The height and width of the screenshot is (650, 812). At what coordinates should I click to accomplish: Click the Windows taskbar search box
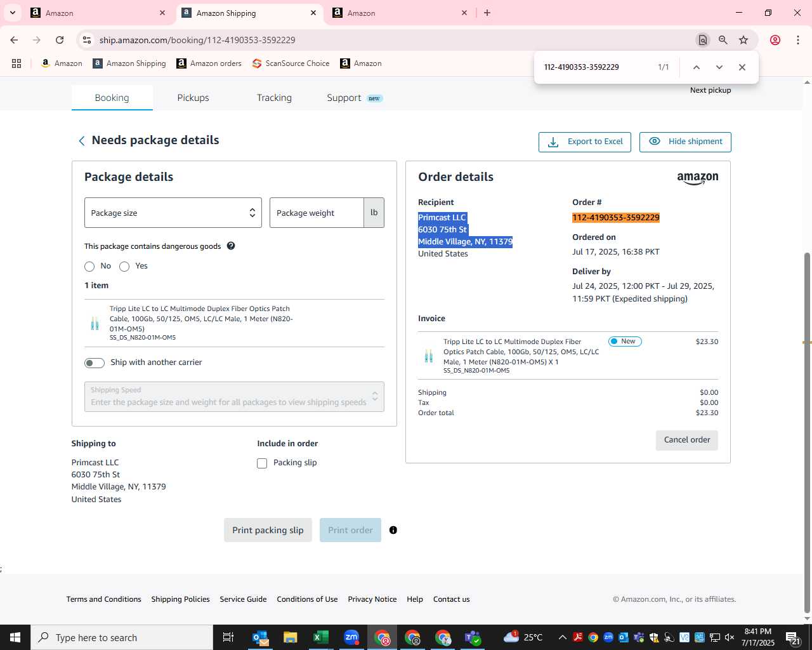click(122, 637)
